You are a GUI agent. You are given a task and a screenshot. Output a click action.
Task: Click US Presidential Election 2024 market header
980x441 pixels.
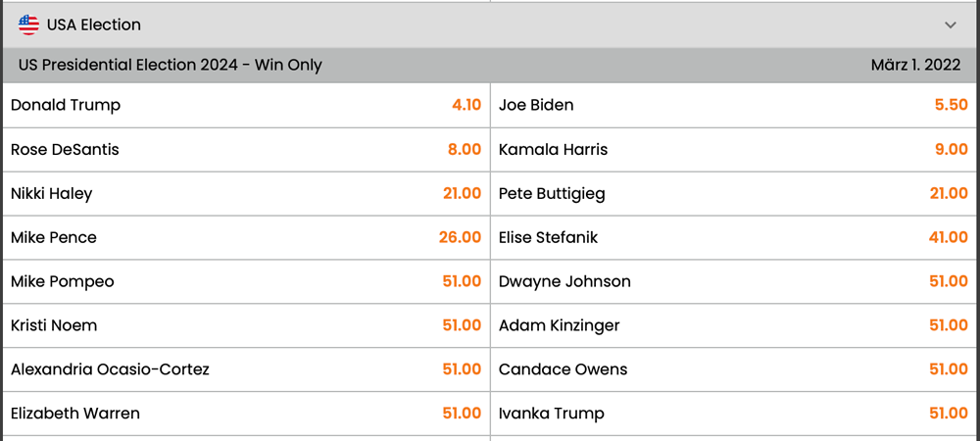click(x=490, y=66)
